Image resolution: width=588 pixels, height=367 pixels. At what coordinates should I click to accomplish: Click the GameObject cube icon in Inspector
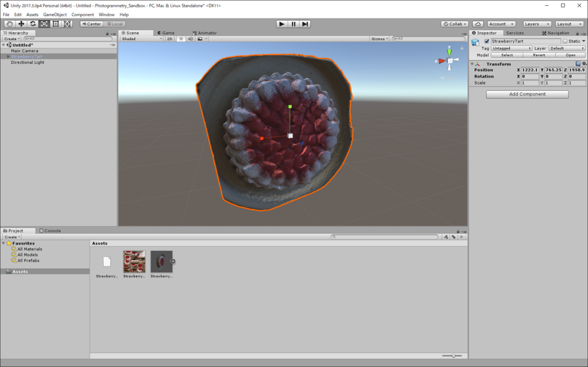pos(475,42)
